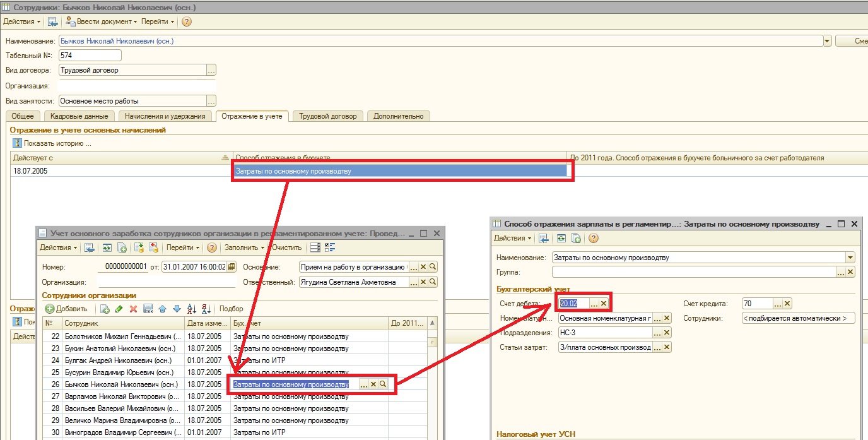This screenshot has height=440, width=868.
Task: Sort ascending with A-Я icon
Action: click(x=192, y=309)
